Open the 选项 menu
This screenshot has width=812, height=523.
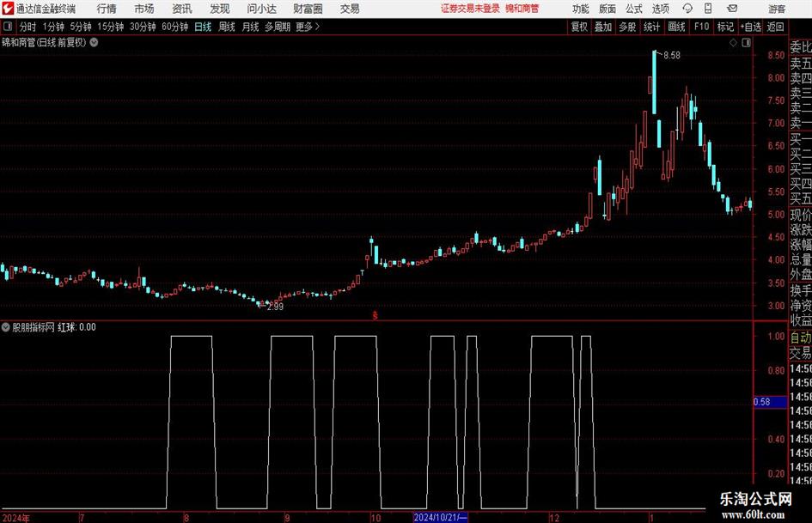[x=660, y=9]
